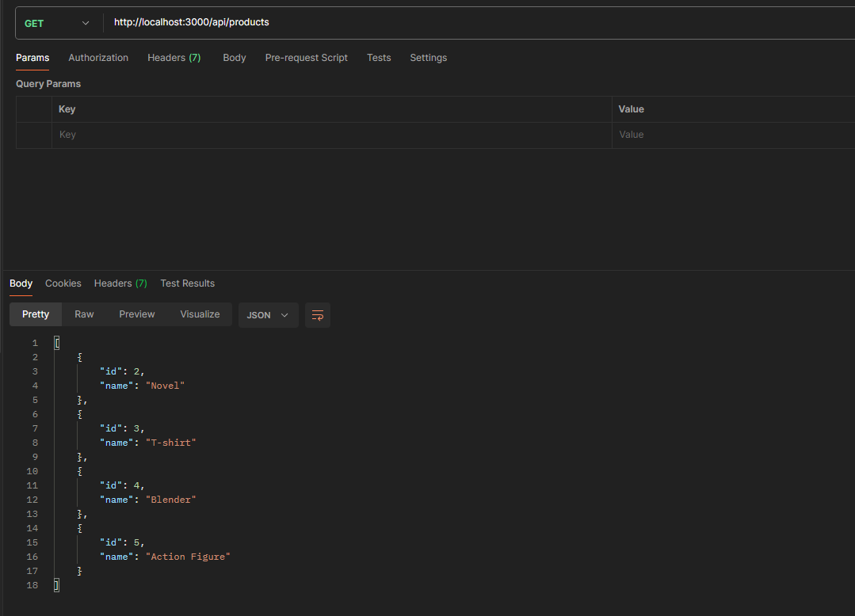
Task: Open the response Headers (7) tab
Action: [120, 283]
